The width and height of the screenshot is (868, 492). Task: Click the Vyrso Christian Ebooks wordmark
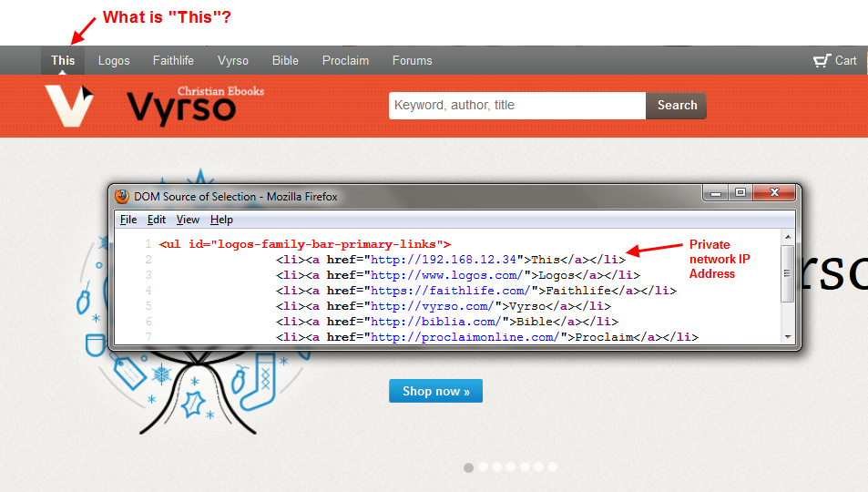[x=196, y=106]
